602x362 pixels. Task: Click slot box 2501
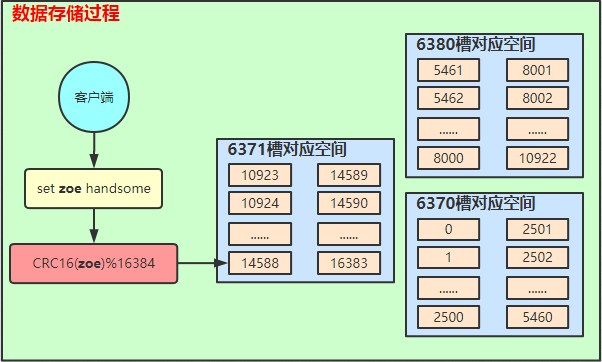tap(538, 230)
